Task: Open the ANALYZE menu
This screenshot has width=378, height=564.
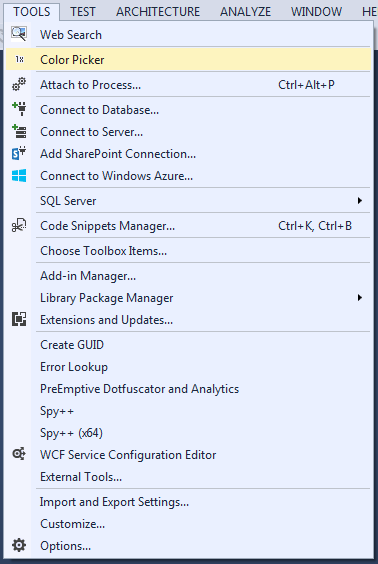Action: [x=246, y=12]
